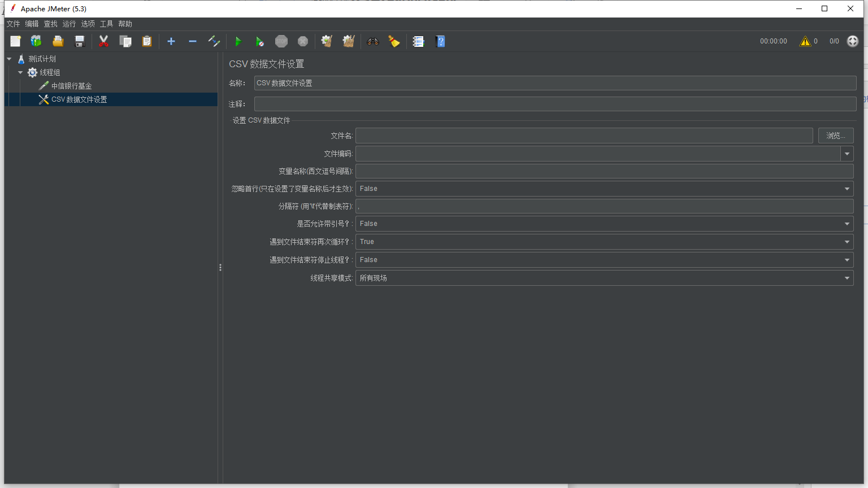Click the 00:00:00 elapsed time display
868x488 pixels.
click(x=773, y=41)
